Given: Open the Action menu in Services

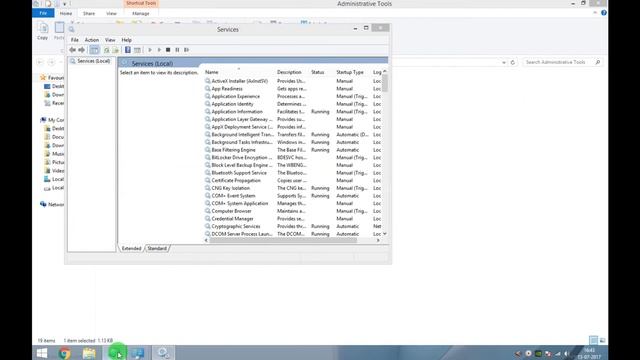Looking at the screenshot, I should point(92,40).
